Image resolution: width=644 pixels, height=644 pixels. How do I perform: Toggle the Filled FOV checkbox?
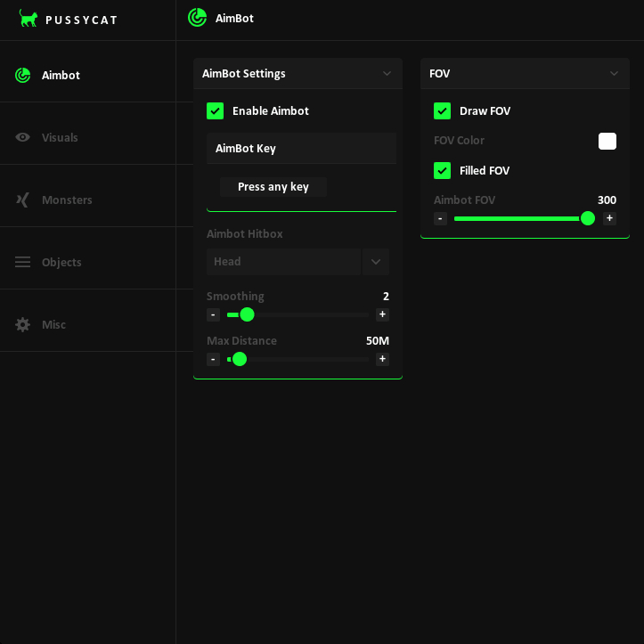tap(442, 170)
